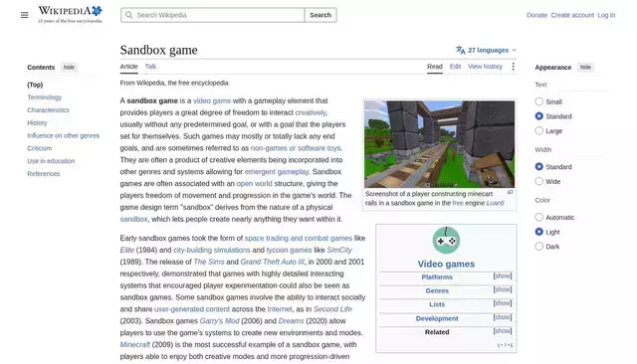Click Create account link
Screen dimensions: 637x364
coord(572,15)
